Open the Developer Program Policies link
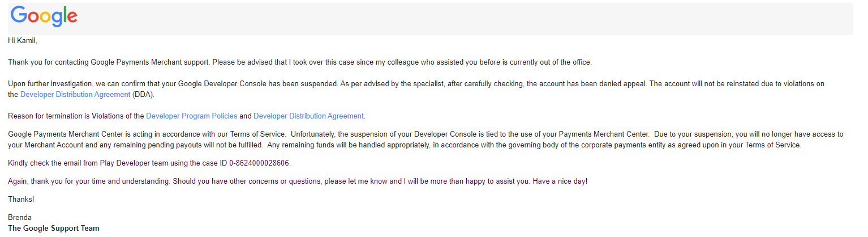The image size is (868, 237). (x=192, y=116)
